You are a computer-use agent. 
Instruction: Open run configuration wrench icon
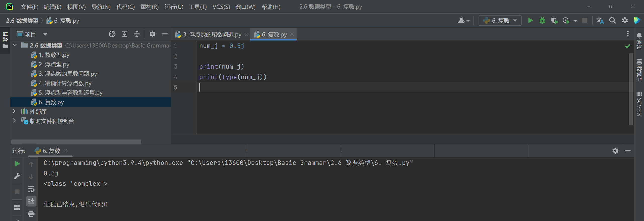[x=17, y=176]
